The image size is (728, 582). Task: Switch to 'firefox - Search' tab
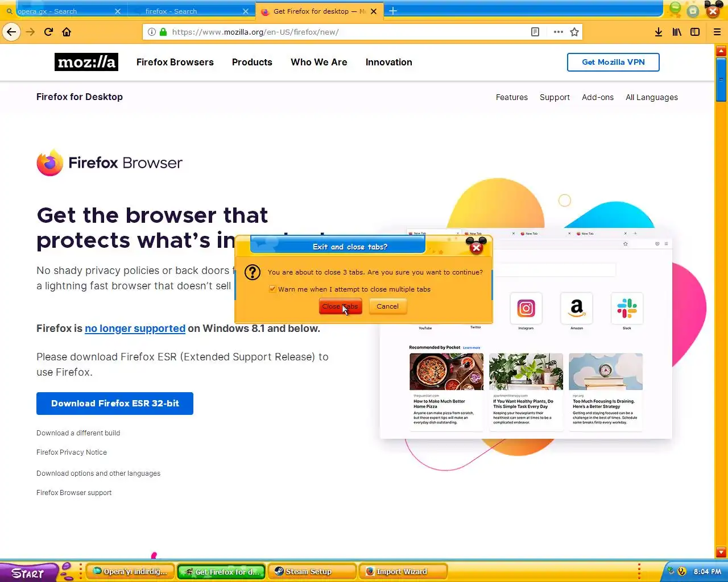191,11
